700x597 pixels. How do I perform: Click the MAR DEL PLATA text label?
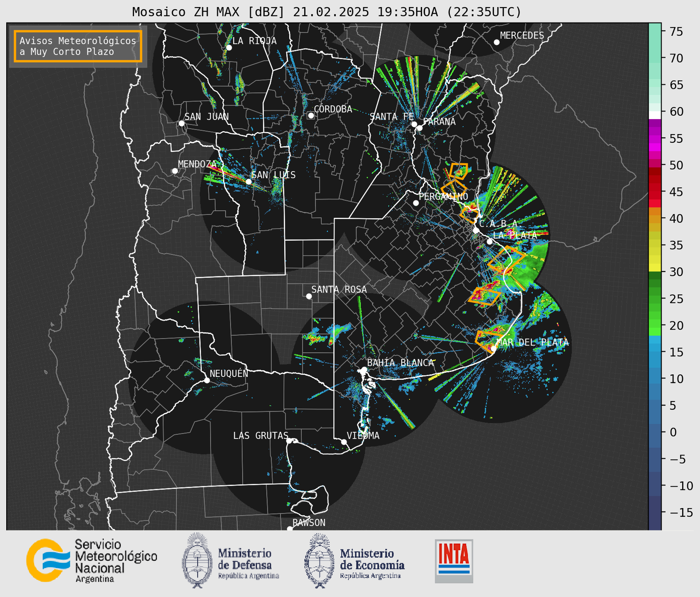click(532, 343)
